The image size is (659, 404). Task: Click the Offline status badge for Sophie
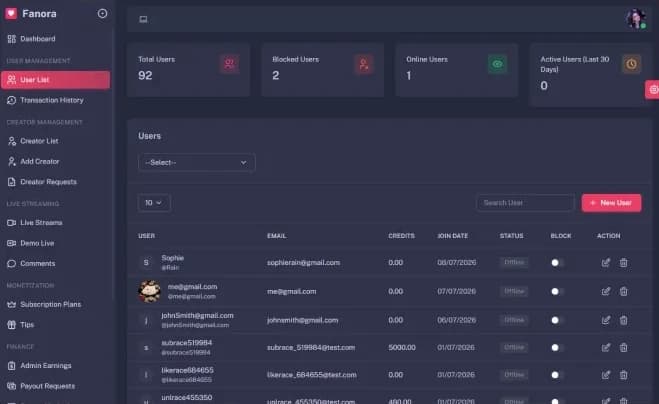(x=514, y=262)
